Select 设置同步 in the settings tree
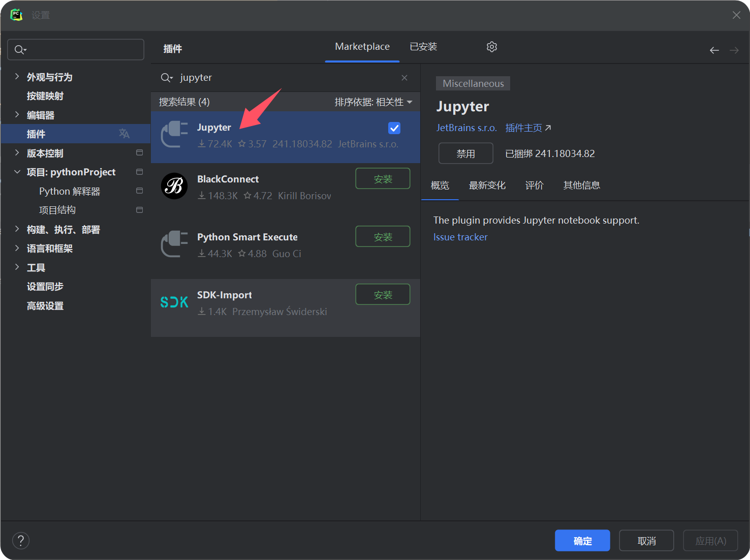The height and width of the screenshot is (560, 750). tap(45, 287)
